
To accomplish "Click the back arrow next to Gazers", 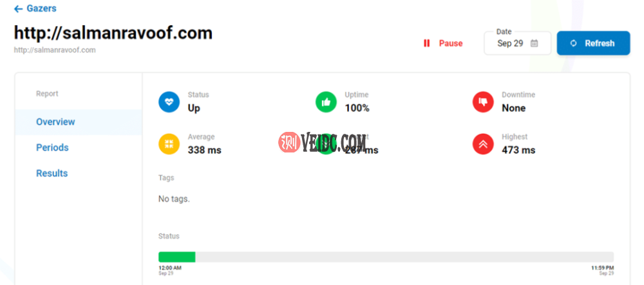I will click(x=18, y=8).
